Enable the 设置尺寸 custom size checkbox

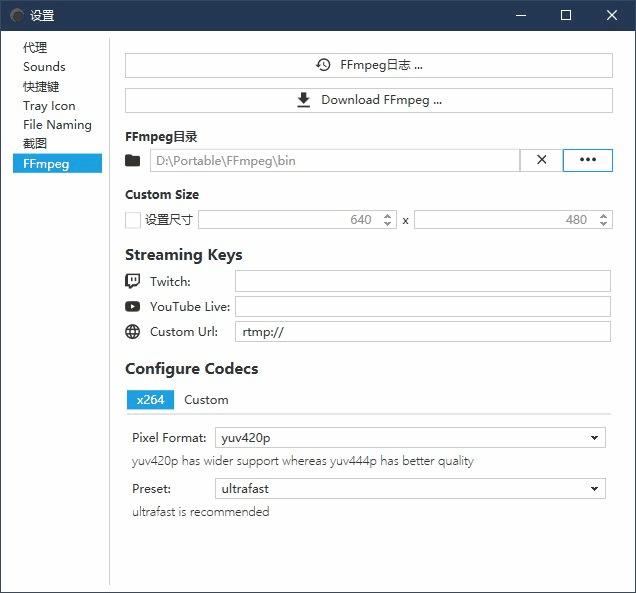point(133,220)
